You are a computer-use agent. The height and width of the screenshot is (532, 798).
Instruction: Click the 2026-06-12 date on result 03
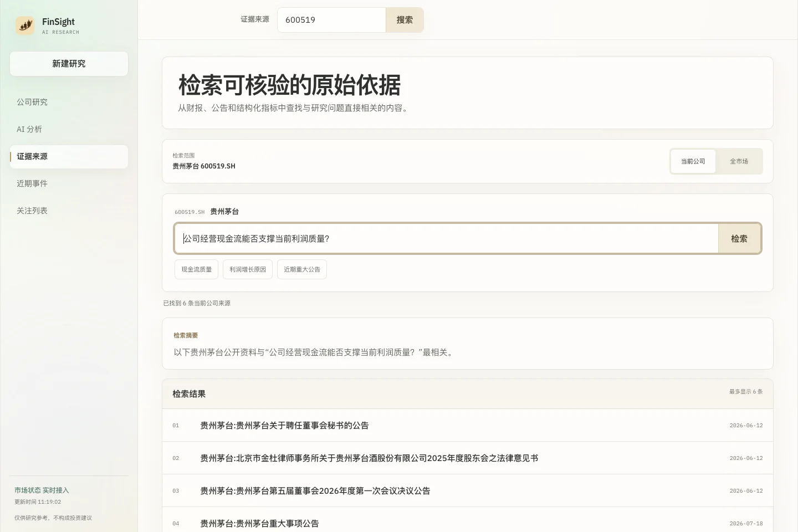click(746, 490)
